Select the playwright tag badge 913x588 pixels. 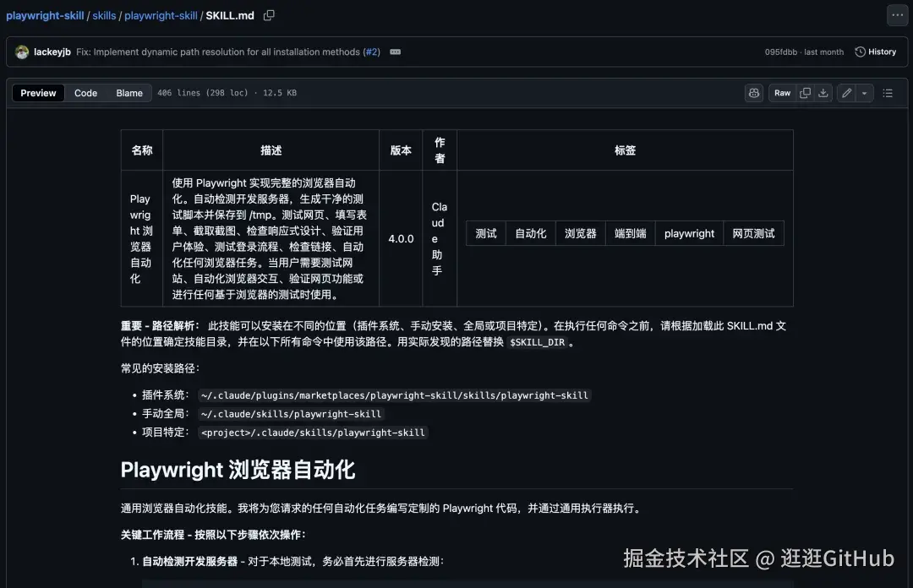(x=688, y=233)
